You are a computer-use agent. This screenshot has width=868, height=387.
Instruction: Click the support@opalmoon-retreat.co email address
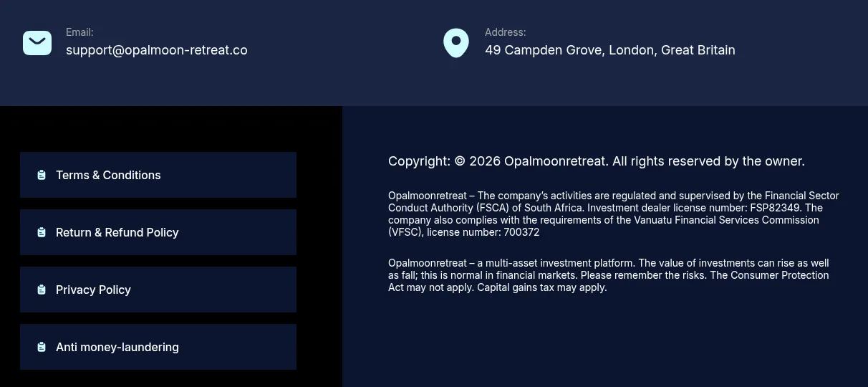click(157, 50)
